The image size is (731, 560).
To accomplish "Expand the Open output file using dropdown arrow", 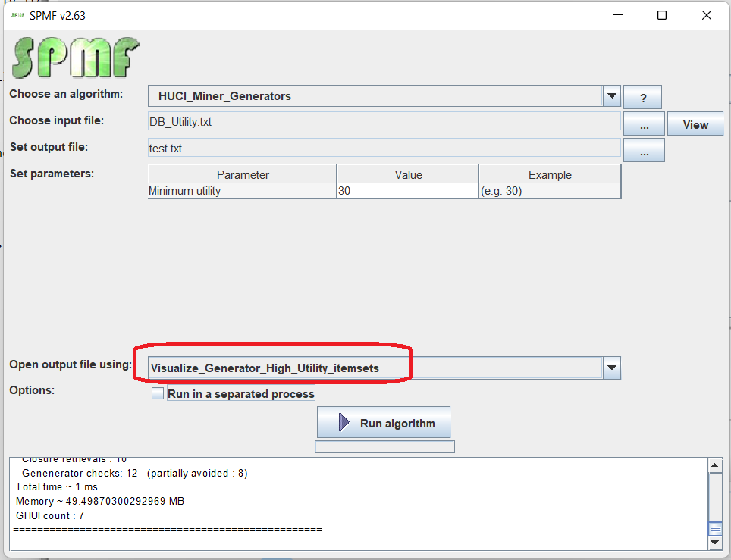I will (x=611, y=368).
